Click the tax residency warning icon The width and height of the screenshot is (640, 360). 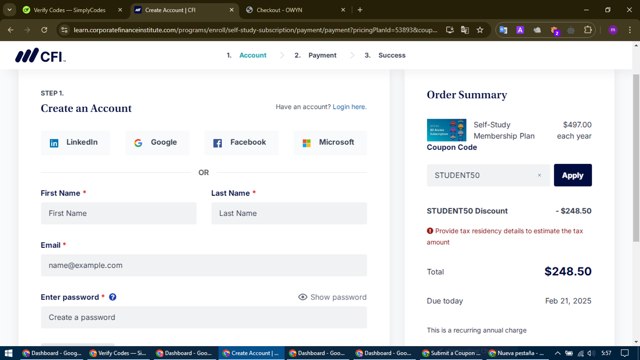430,231
